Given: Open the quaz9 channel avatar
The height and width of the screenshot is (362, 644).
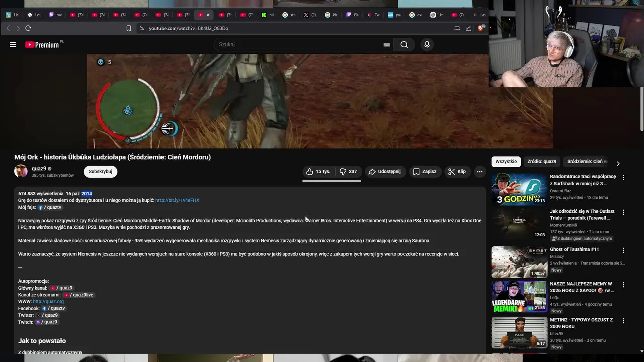Looking at the screenshot, I should pos(21,171).
